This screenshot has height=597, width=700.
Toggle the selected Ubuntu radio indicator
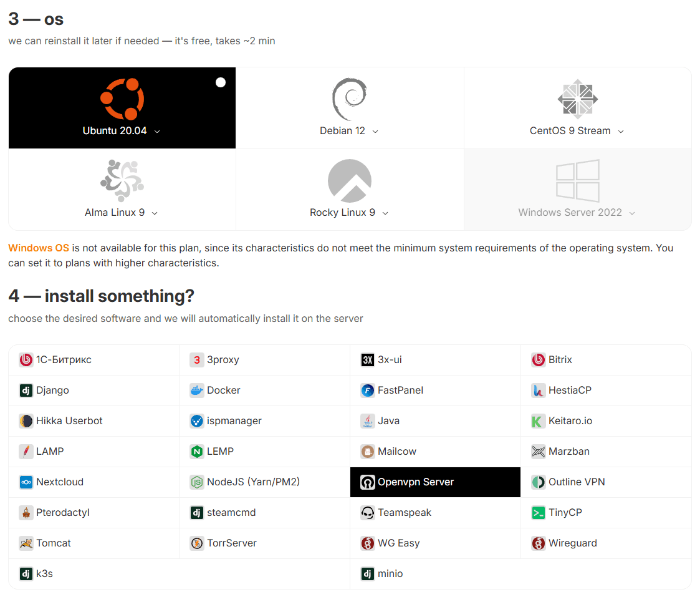click(221, 82)
